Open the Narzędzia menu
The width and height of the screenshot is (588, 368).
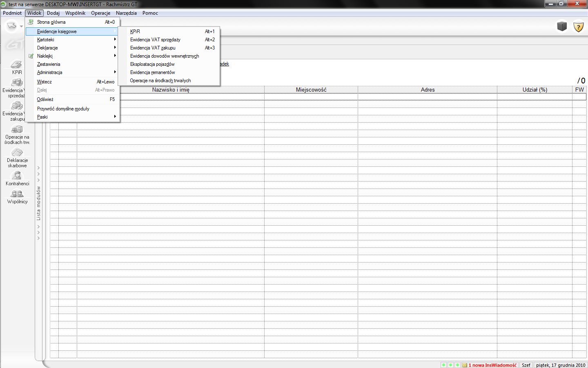[126, 13]
